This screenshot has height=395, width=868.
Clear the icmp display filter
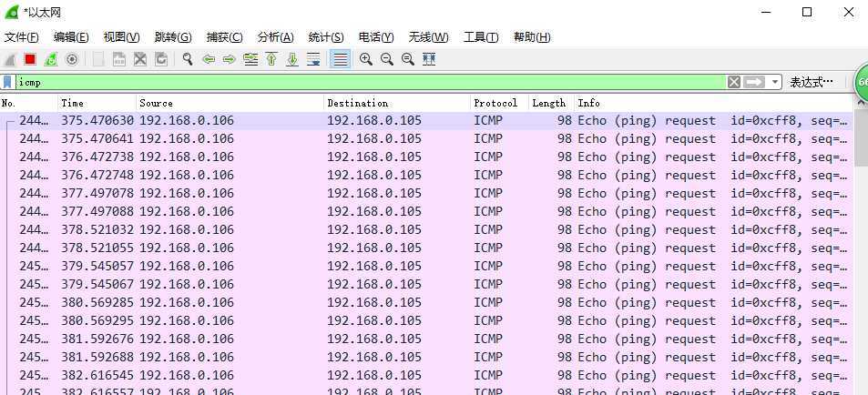click(x=734, y=83)
